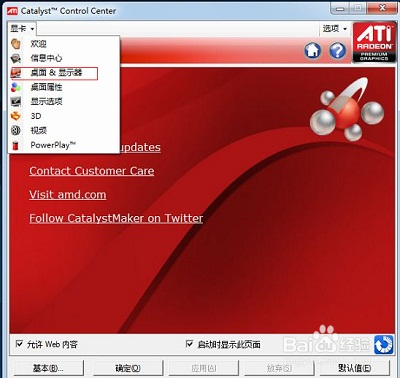Image resolution: width=400 pixels, height=378 pixels.
Task: Open Follow CatalystMaker on Twitter link
Action: click(x=116, y=218)
